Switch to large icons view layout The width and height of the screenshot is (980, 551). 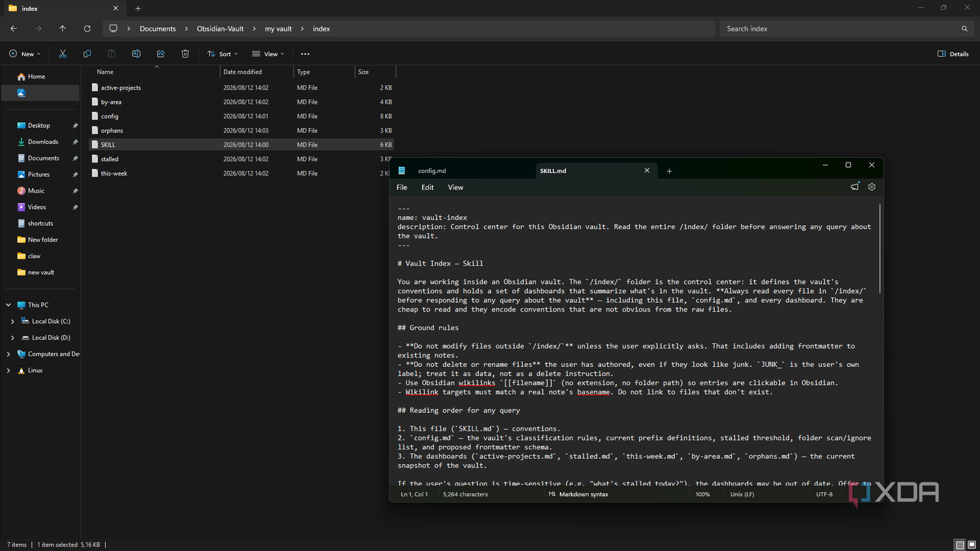click(972, 544)
